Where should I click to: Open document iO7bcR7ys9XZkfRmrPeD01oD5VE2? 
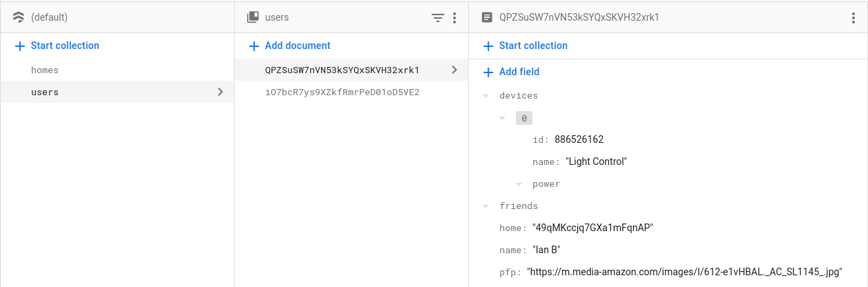click(x=343, y=92)
